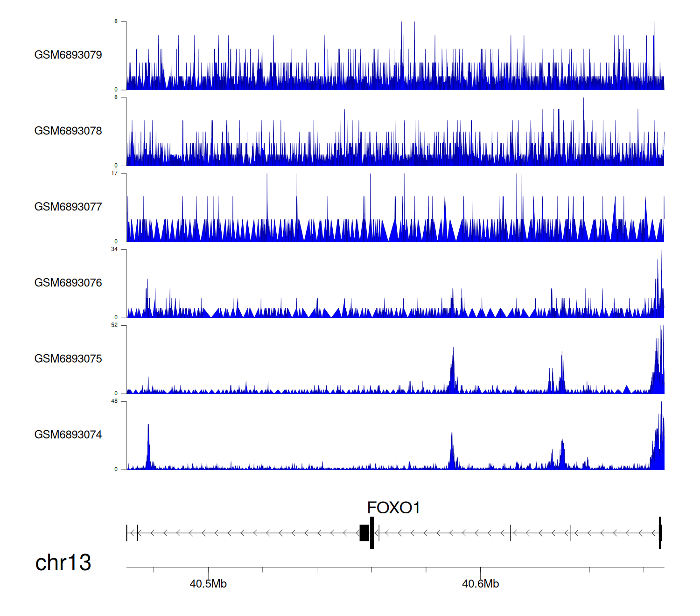This screenshot has height=616, width=700.
Task: Click the y-axis maximum 34 on GSM6893076
Action: coord(114,249)
